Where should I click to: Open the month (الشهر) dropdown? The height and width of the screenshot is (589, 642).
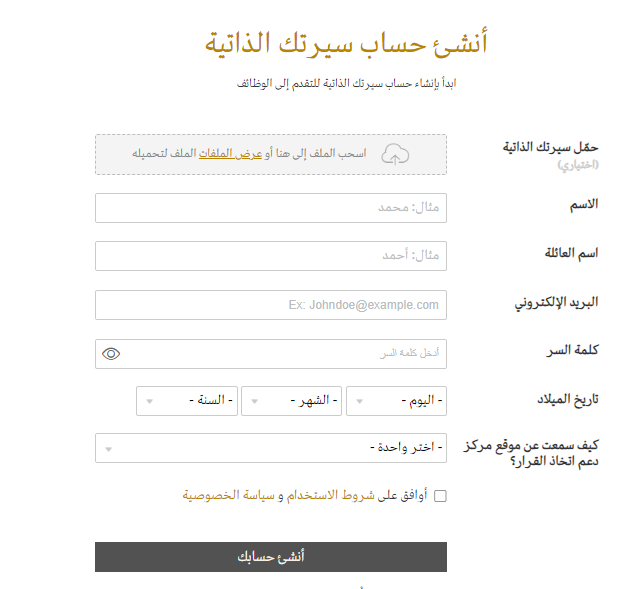tap(292, 401)
